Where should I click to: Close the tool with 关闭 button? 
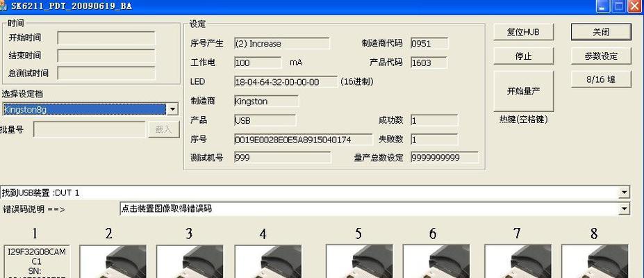click(x=601, y=32)
